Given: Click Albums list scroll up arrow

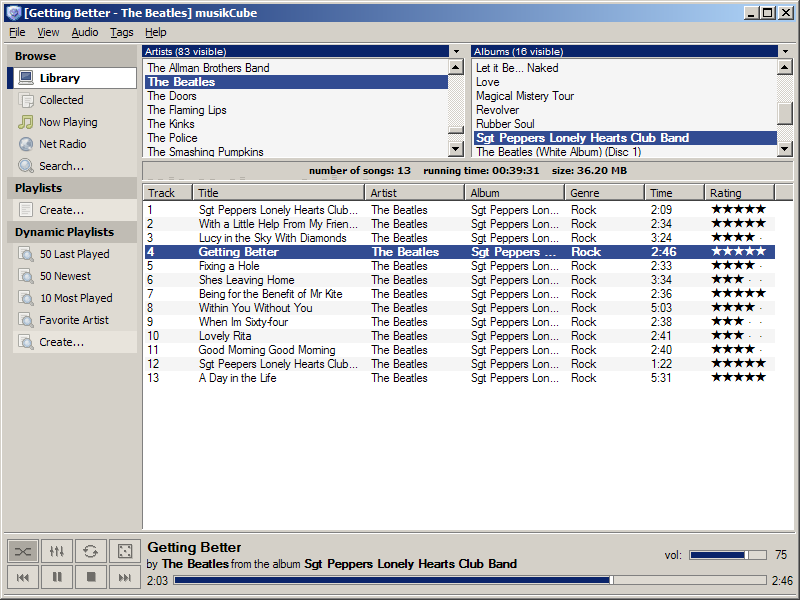Looking at the screenshot, I should pyautogui.click(x=785, y=67).
